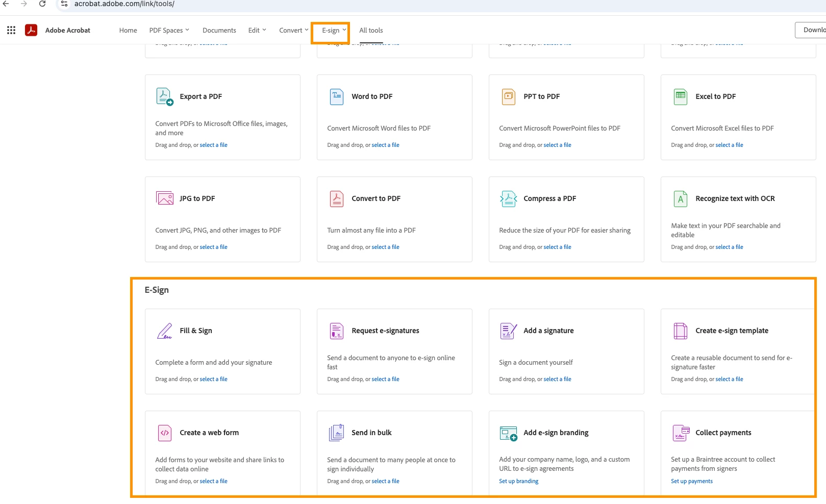Click the Fill & Sign pen icon
826x504 pixels.
[165, 331]
